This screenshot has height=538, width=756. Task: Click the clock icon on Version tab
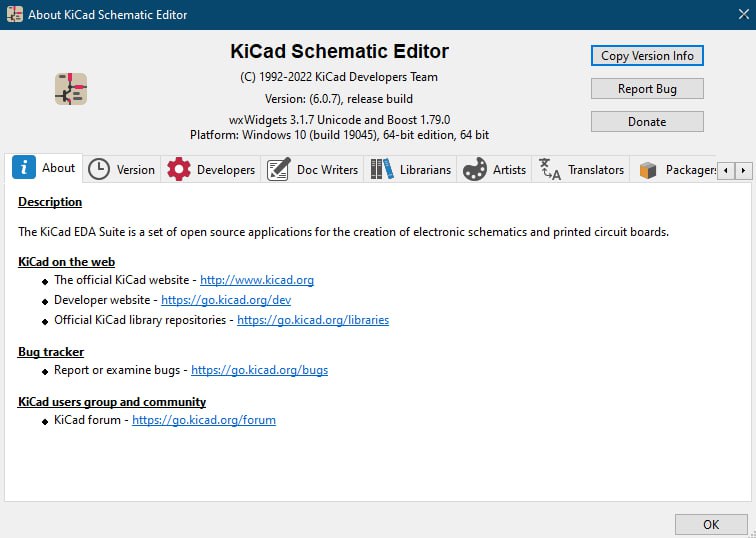pyautogui.click(x=99, y=170)
